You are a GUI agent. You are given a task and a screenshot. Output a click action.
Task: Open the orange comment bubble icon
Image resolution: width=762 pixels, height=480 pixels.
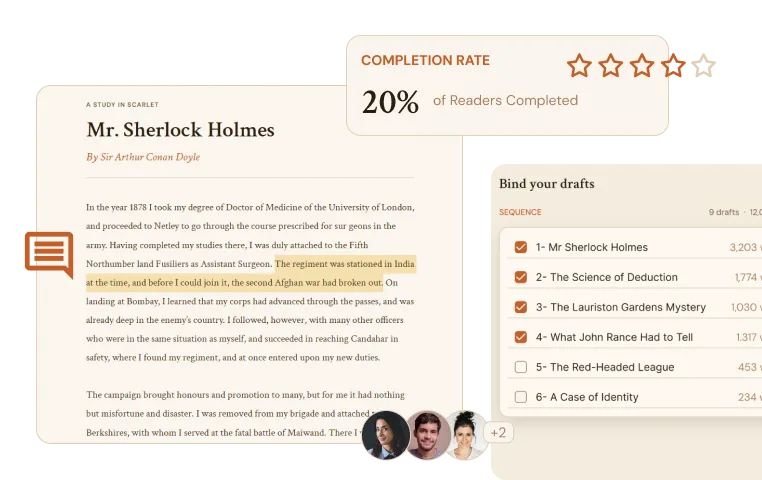[x=49, y=255]
